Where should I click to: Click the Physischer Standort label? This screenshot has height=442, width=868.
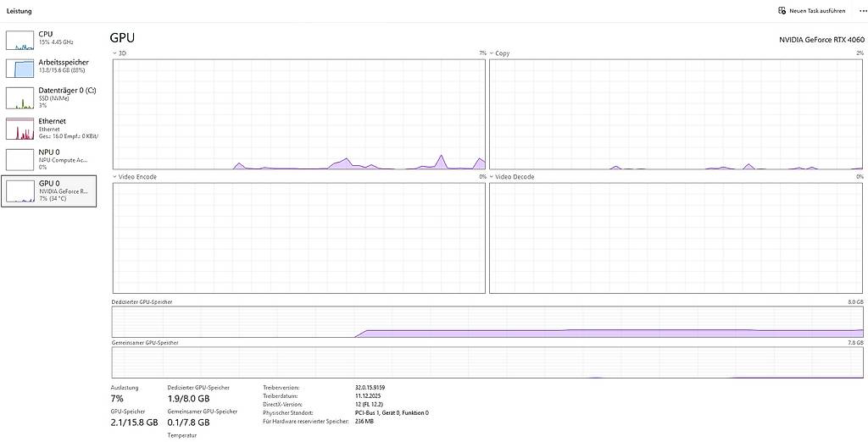(288, 412)
